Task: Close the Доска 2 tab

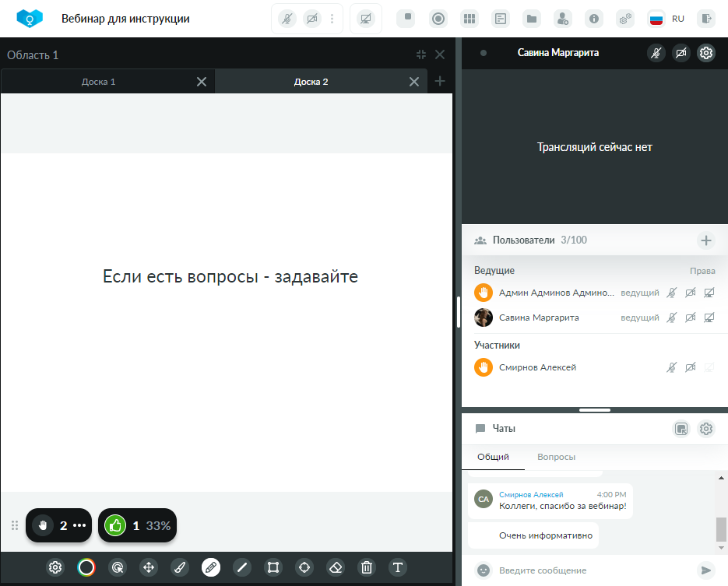Action: 414,82
